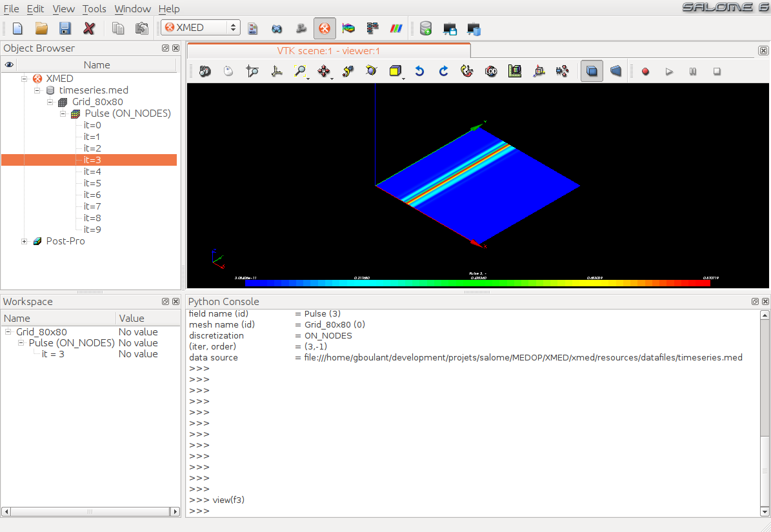Select it=0 field iteration

tap(92, 125)
